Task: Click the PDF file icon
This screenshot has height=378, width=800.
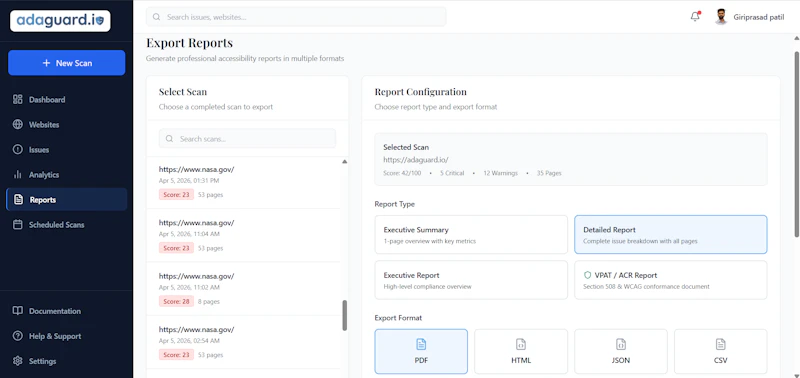Action: tap(421, 344)
